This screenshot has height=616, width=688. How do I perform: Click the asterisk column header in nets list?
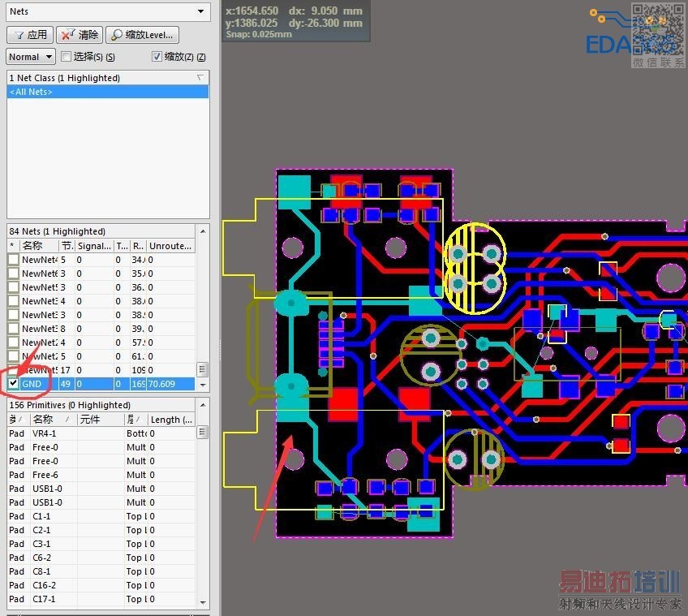[x=14, y=246]
